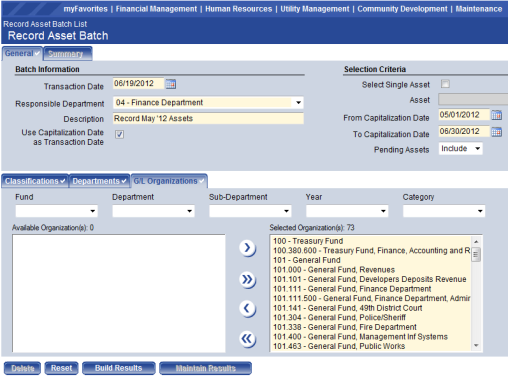508x377 pixels.
Task: Open the To Capitalization Date calendar icon
Action: click(496, 132)
